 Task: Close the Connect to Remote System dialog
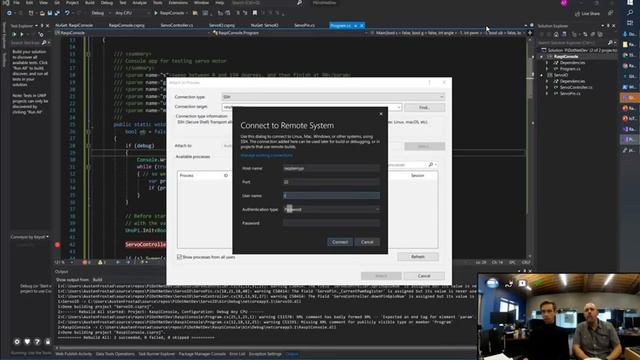tap(381, 114)
